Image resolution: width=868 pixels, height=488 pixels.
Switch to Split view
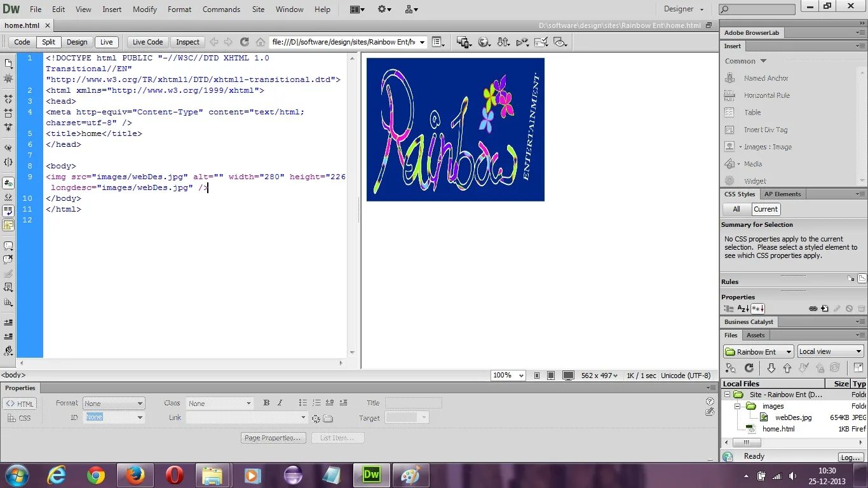click(49, 42)
